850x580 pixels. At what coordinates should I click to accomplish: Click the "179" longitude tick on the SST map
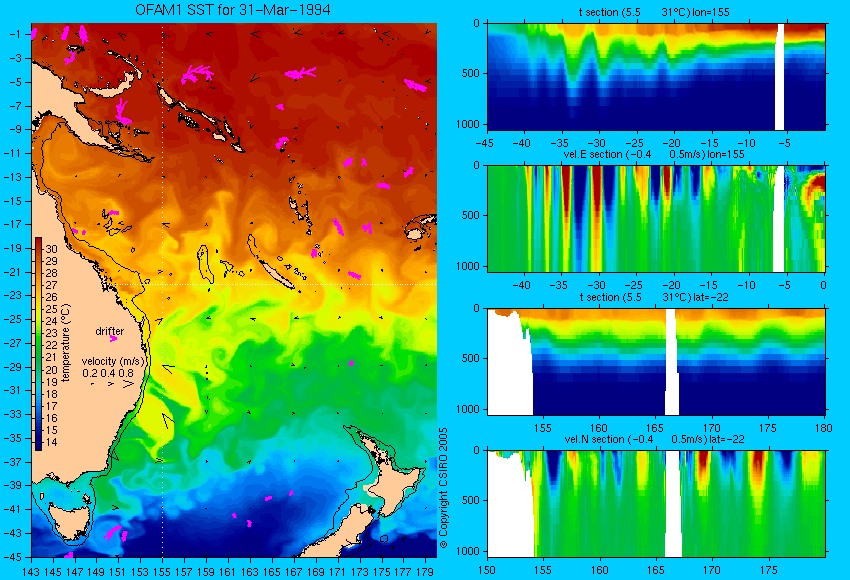click(x=425, y=571)
